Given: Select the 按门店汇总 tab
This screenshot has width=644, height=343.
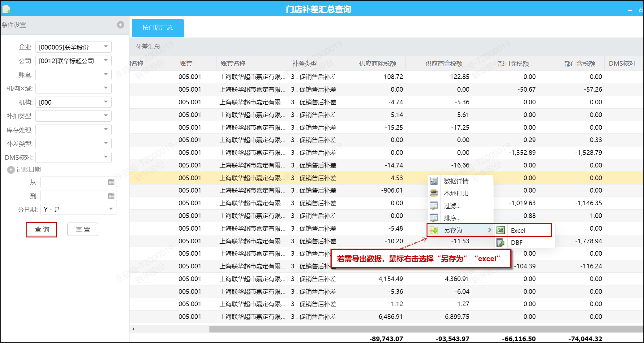Looking at the screenshot, I should coord(157,28).
